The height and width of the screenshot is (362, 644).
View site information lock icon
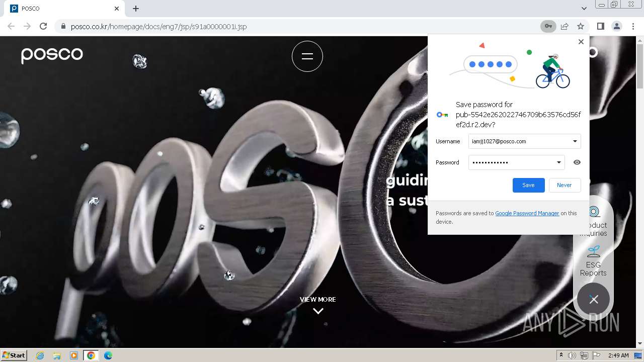63,26
